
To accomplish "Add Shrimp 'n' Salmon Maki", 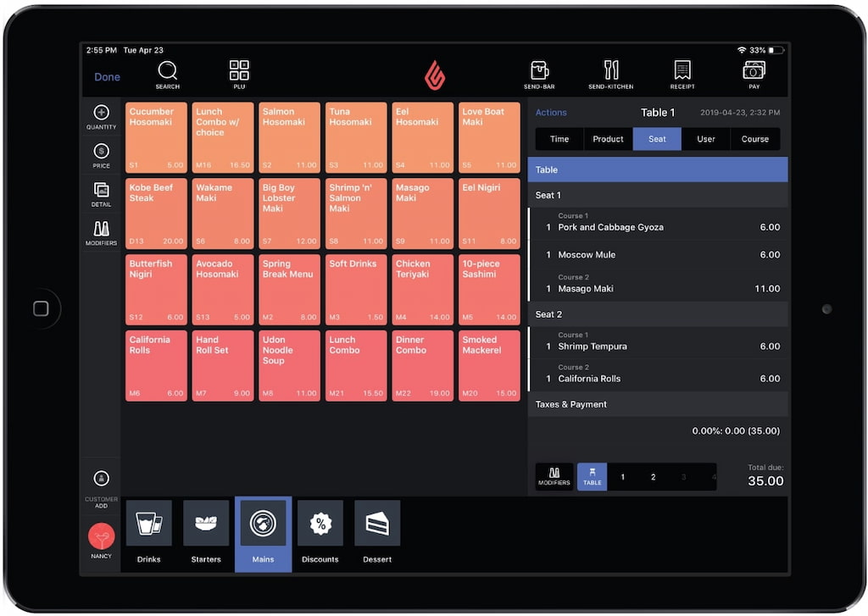I will 356,214.
